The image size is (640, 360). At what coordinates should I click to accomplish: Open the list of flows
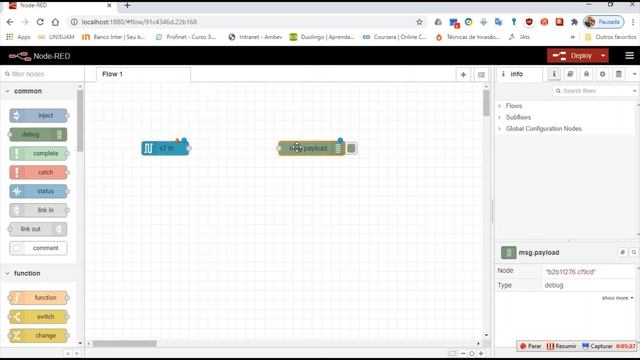click(x=481, y=75)
